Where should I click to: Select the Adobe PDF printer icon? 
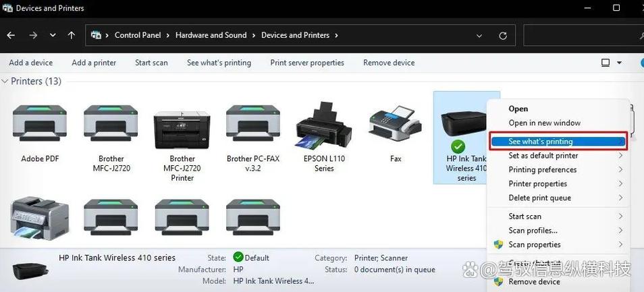coord(39,123)
